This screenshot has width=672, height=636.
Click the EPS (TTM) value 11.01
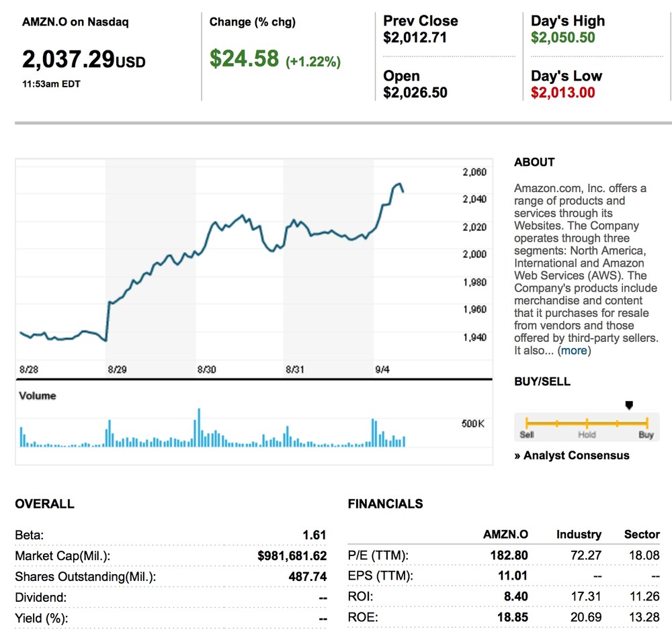tap(513, 576)
